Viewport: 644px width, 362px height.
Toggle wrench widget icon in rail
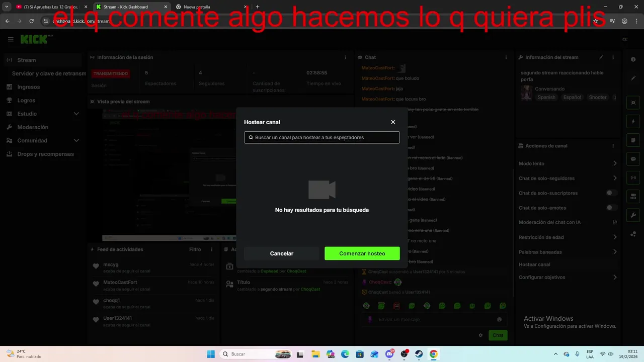pos(633,215)
